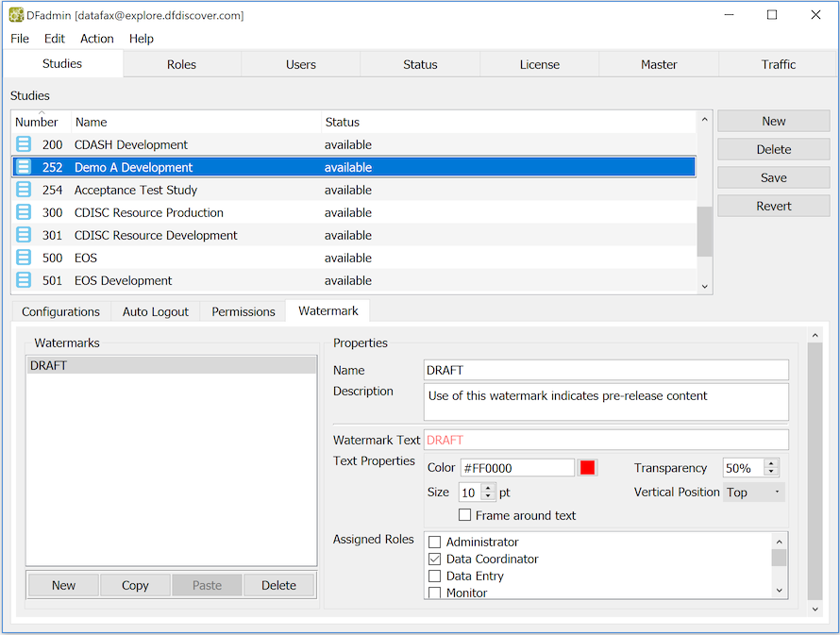Viewport: 840px width, 635px height.
Task: Click the Paste watermark button
Action: click(208, 585)
